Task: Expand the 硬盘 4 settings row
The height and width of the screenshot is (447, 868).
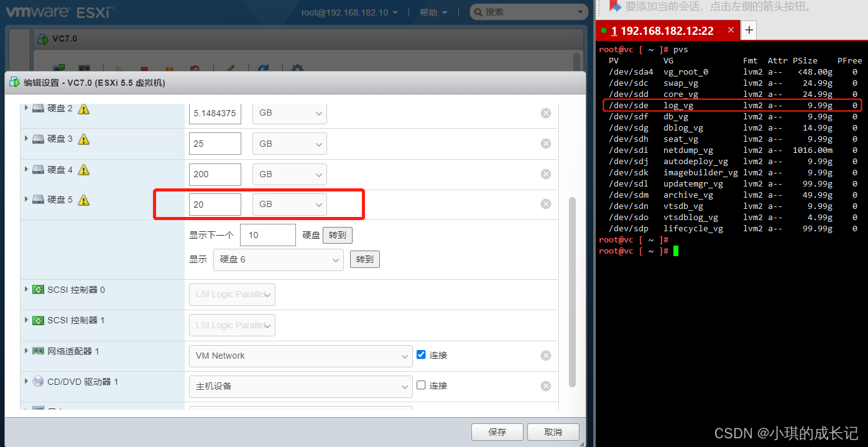Action: pos(27,169)
